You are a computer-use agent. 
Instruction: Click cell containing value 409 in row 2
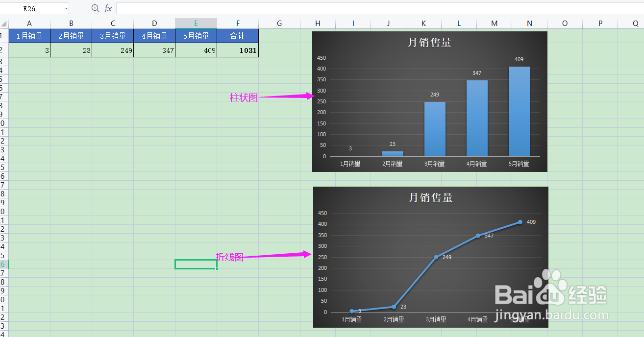(x=196, y=50)
